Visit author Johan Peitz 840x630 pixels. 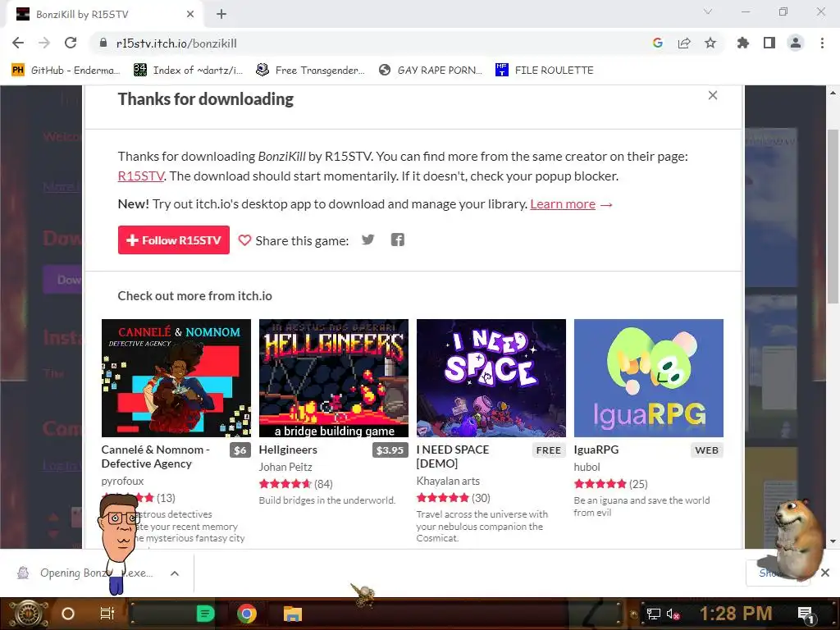(285, 467)
